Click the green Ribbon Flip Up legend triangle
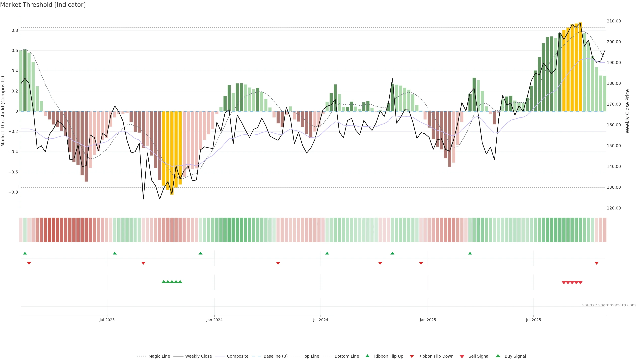644x362 pixels. coord(367,356)
